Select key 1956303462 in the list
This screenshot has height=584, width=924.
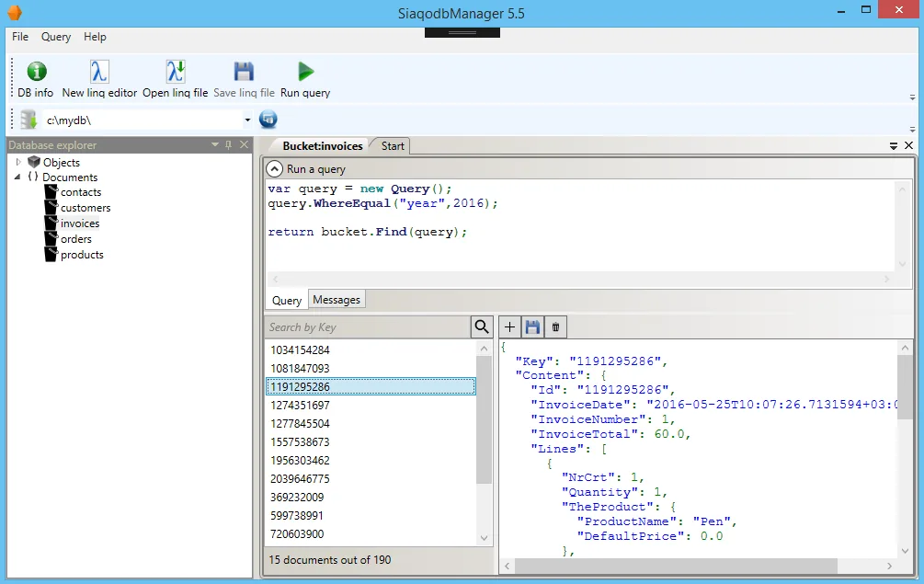371,460
